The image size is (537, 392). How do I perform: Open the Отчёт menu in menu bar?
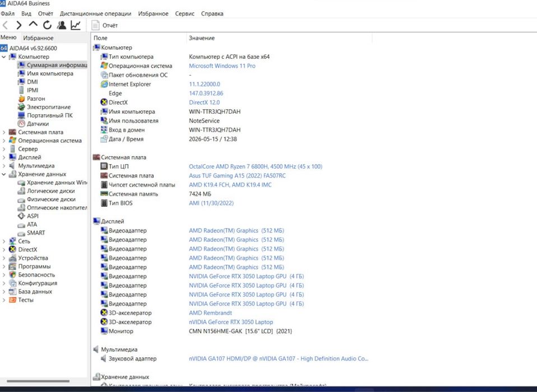(45, 13)
